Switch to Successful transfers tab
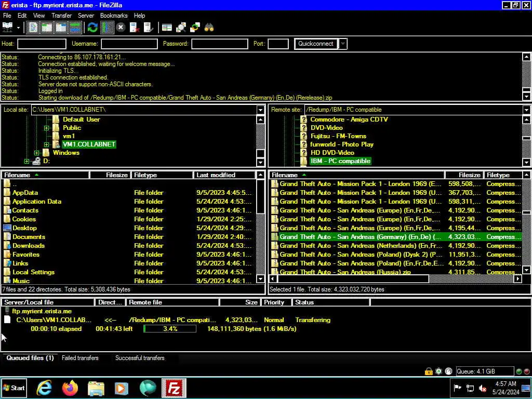This screenshot has height=399, width=532. coord(140,358)
